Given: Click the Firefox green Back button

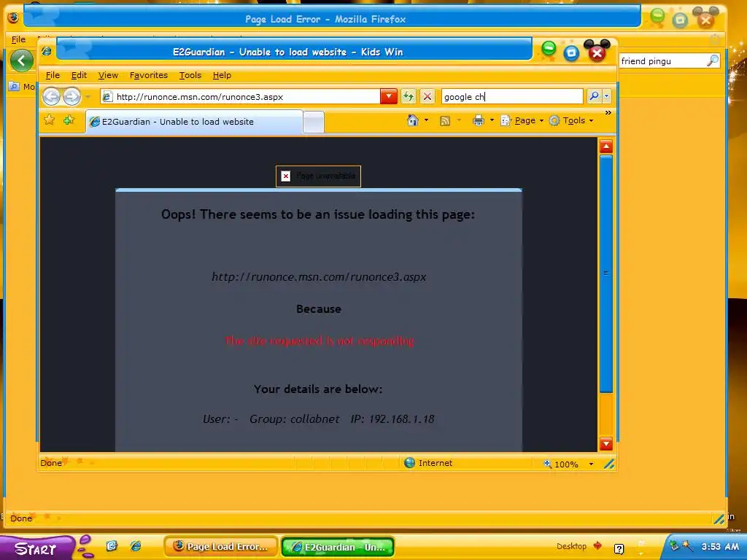Looking at the screenshot, I should pyautogui.click(x=21, y=61).
